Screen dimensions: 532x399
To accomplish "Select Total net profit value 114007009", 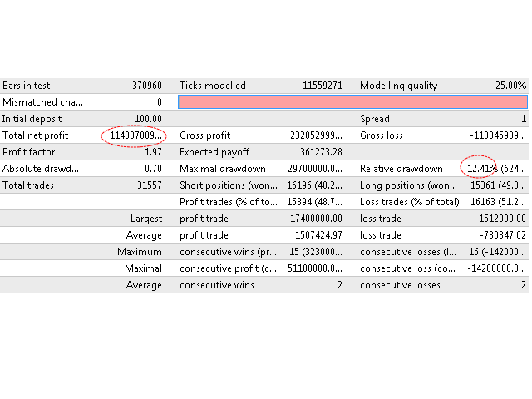I will point(135,135).
